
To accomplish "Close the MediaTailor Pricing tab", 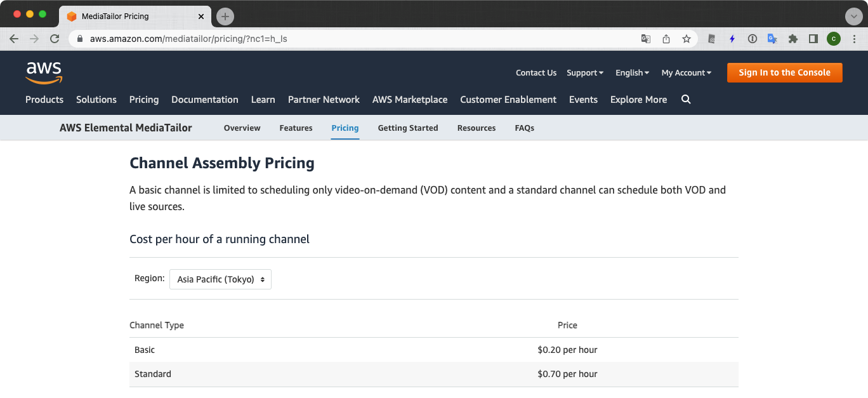I will point(202,17).
